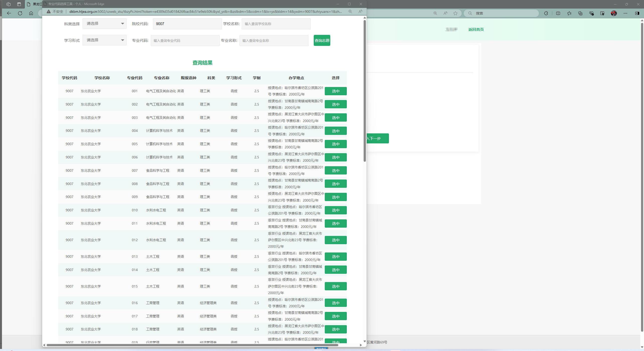Image resolution: width=644 pixels, height=351 pixels.
Task: Open the favorites list icon
Action: coord(569,13)
